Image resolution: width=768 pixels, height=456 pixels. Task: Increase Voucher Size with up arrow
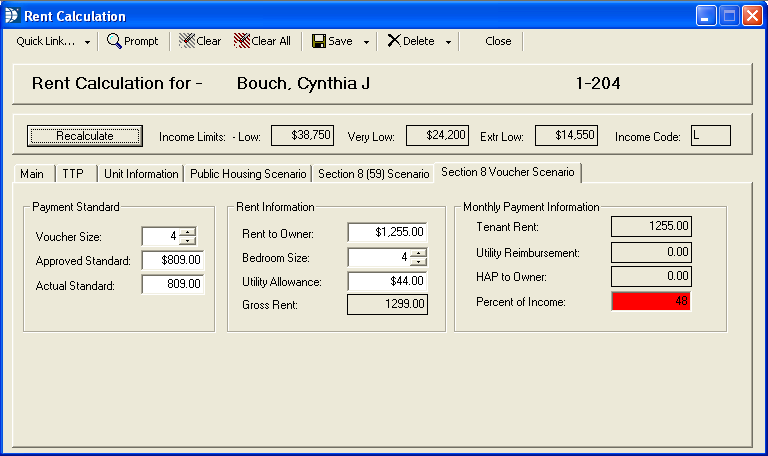pyautogui.click(x=187, y=232)
